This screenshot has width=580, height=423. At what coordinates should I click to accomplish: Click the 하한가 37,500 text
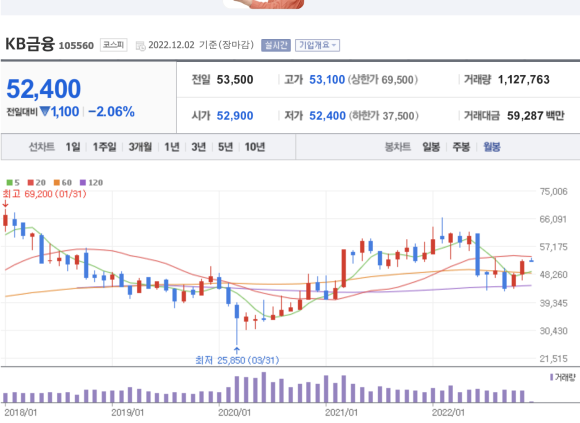point(384,116)
